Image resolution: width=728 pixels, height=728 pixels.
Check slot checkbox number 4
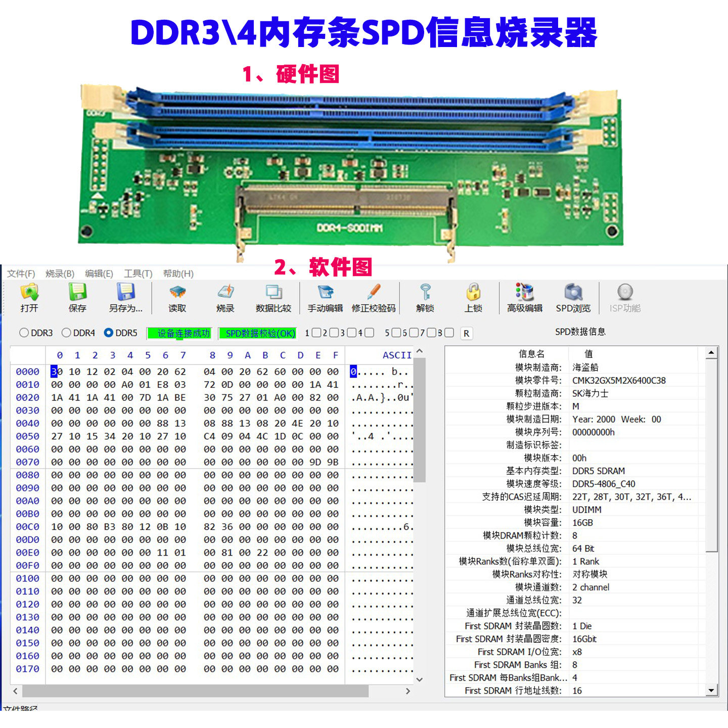370,333
